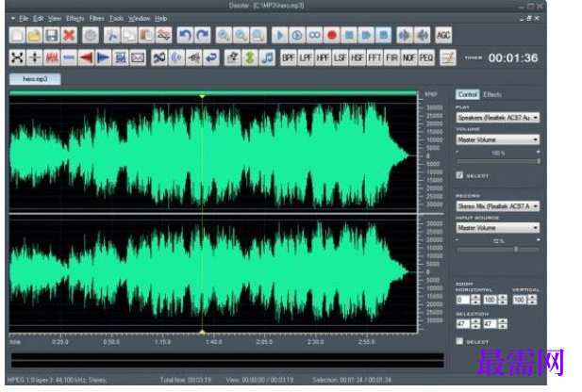Viewport: 582px width, 392px height.
Task: Toggle loop playback with the infinity icon
Action: coord(314,35)
